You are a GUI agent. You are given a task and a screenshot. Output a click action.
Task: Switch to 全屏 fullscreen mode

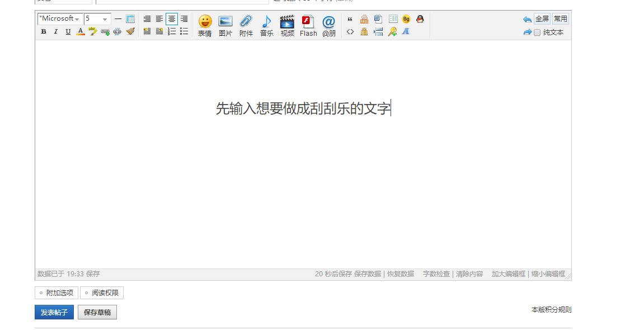tap(542, 19)
